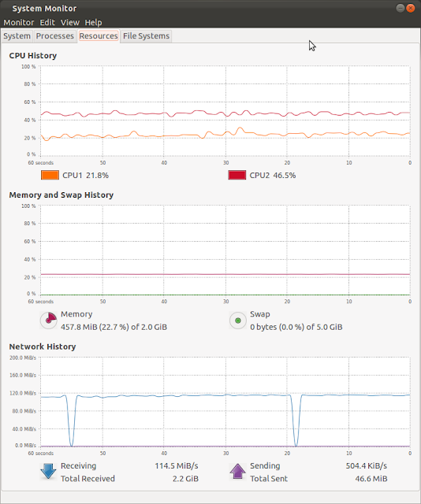Open the File Systems tab
This screenshot has width=421, height=504.
tap(146, 36)
